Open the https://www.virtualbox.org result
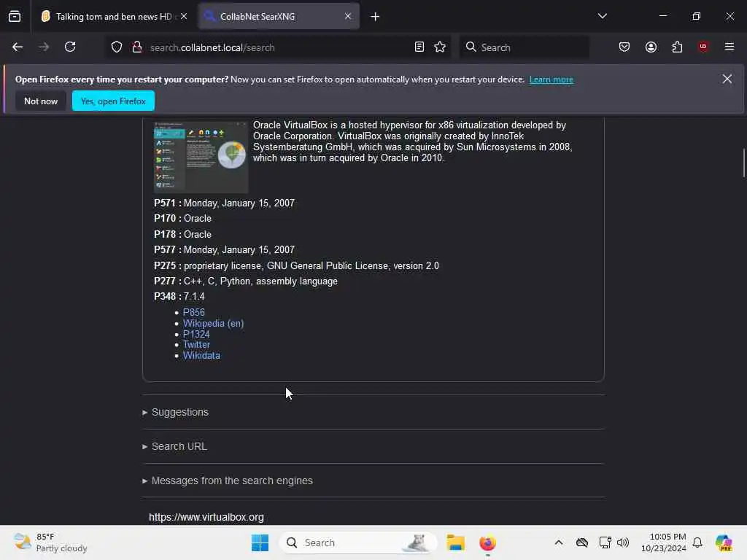747x560 pixels. [206, 517]
